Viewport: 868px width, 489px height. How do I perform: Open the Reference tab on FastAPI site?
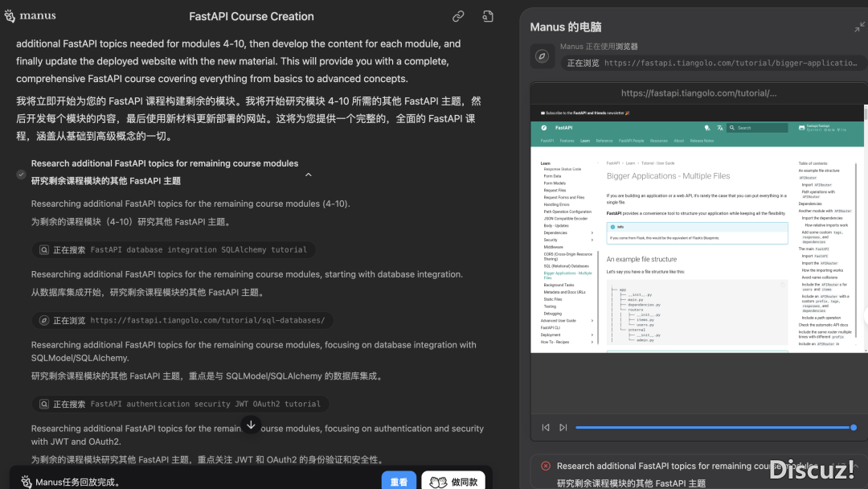(x=604, y=141)
